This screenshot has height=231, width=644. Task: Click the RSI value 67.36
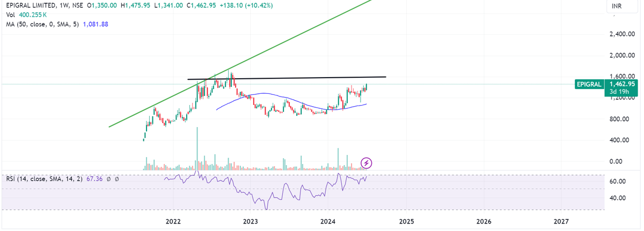click(x=94, y=178)
